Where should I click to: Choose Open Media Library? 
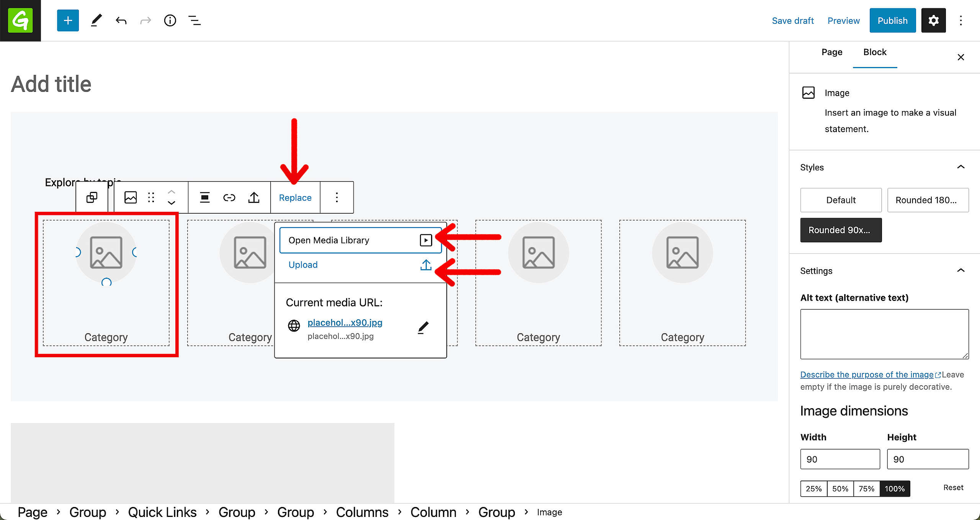point(360,240)
